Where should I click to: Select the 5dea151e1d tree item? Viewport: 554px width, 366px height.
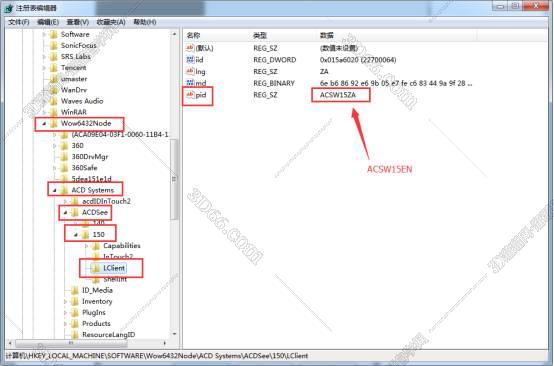tap(92, 179)
